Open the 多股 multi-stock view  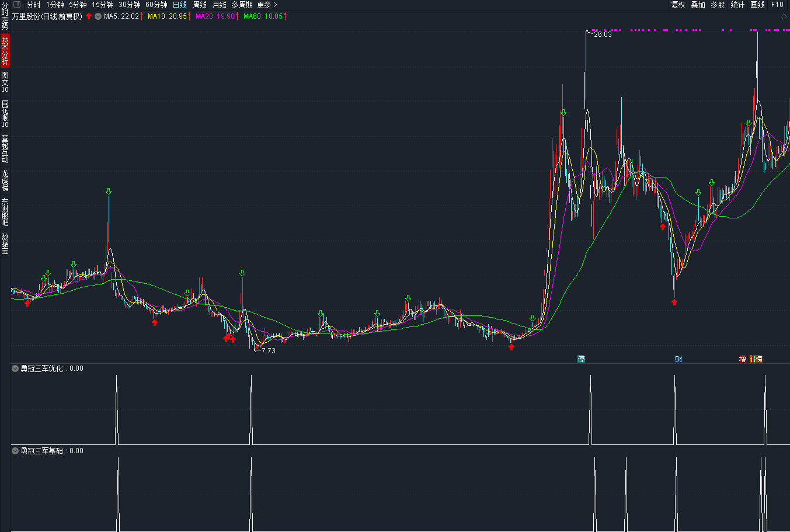[x=718, y=5]
